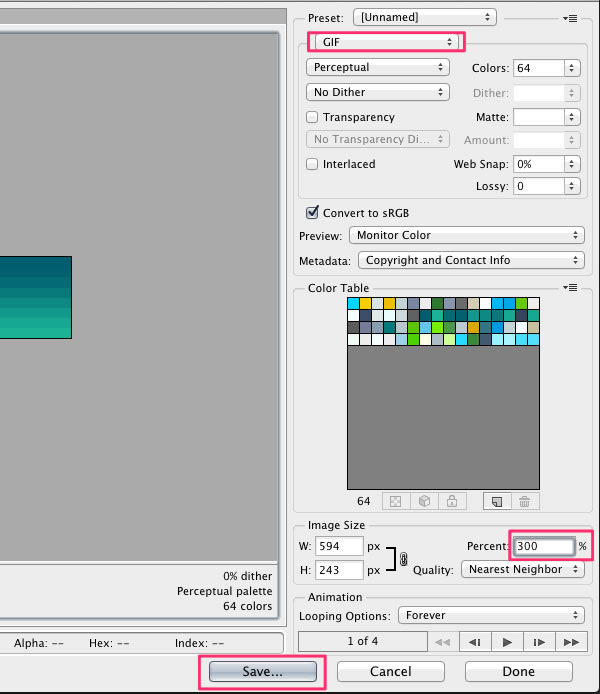Open the Looping Options Forever dropdown
This screenshot has width=600, height=694.
point(491,615)
